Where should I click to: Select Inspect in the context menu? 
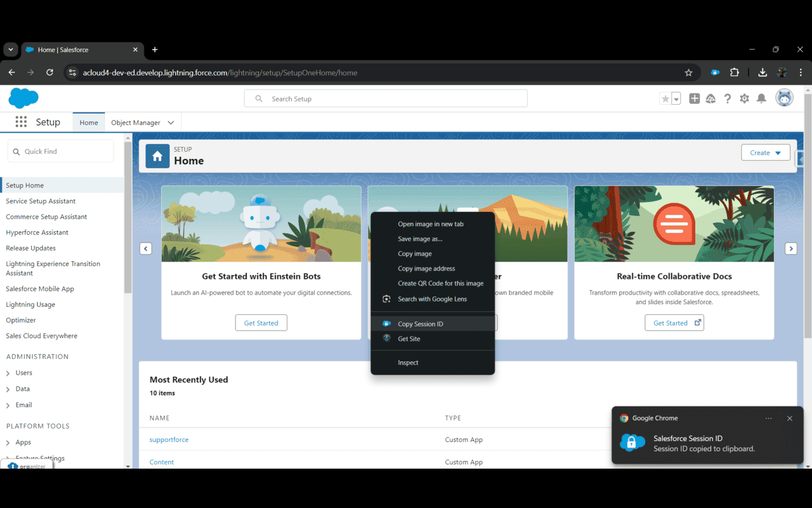[433, 363]
